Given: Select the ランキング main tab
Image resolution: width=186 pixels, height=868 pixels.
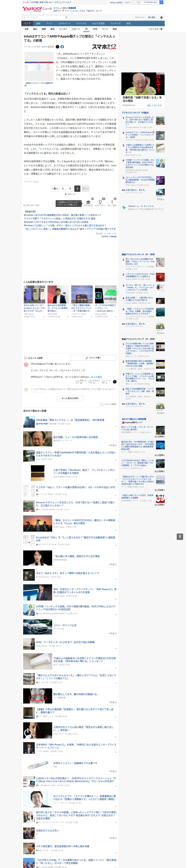Looking at the screenshot, I should [x=115, y=24].
